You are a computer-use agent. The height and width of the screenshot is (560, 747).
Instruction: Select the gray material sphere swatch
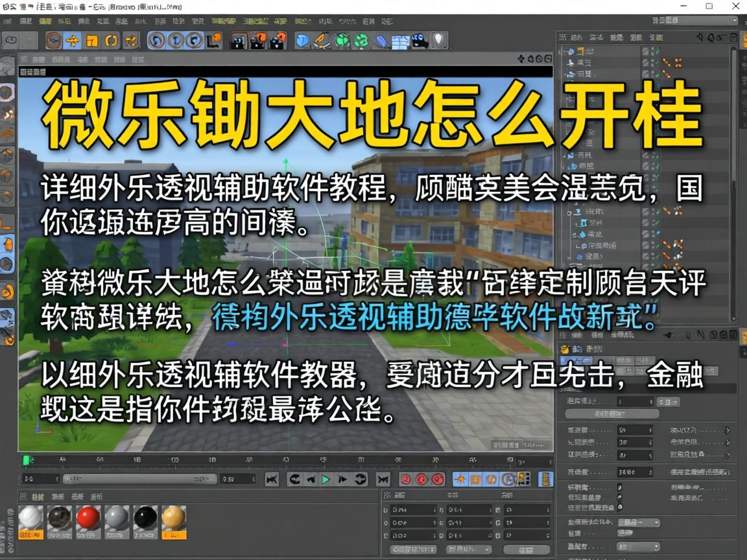pos(117,522)
